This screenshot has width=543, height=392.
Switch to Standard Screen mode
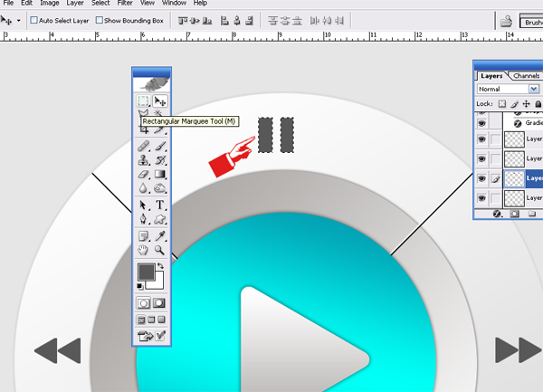pos(141,320)
